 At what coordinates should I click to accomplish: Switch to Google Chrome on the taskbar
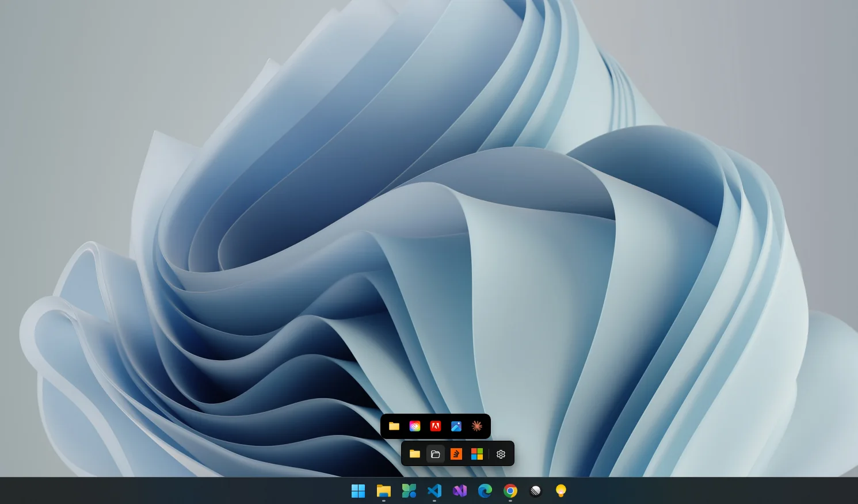(x=510, y=491)
